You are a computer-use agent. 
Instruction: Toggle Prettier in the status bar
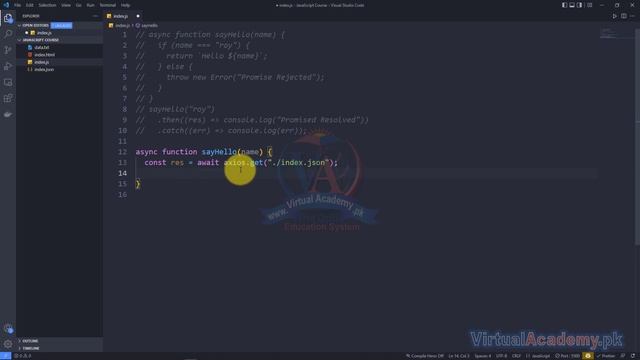click(606, 356)
